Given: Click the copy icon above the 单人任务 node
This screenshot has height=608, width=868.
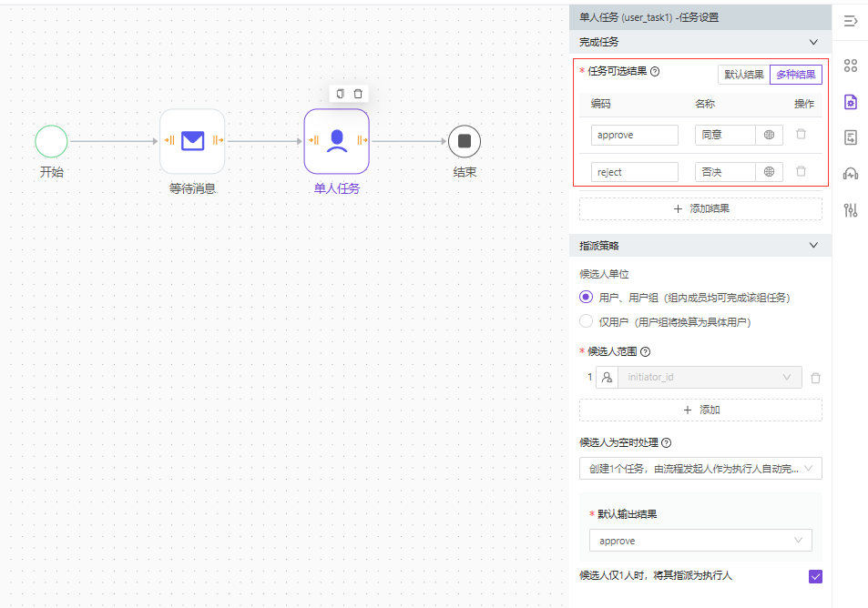Looking at the screenshot, I should pyautogui.click(x=341, y=94).
